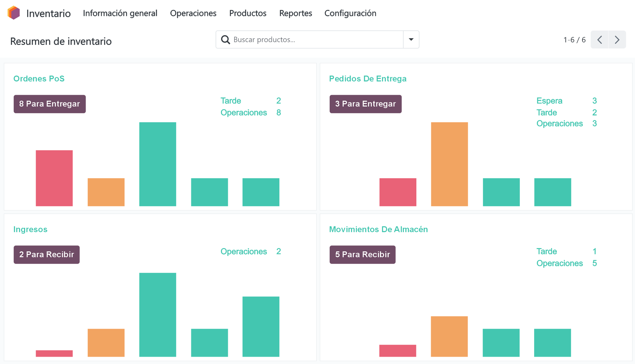The image size is (635, 364).
Task: Go to the previous page arrow
Action: pos(600,40)
